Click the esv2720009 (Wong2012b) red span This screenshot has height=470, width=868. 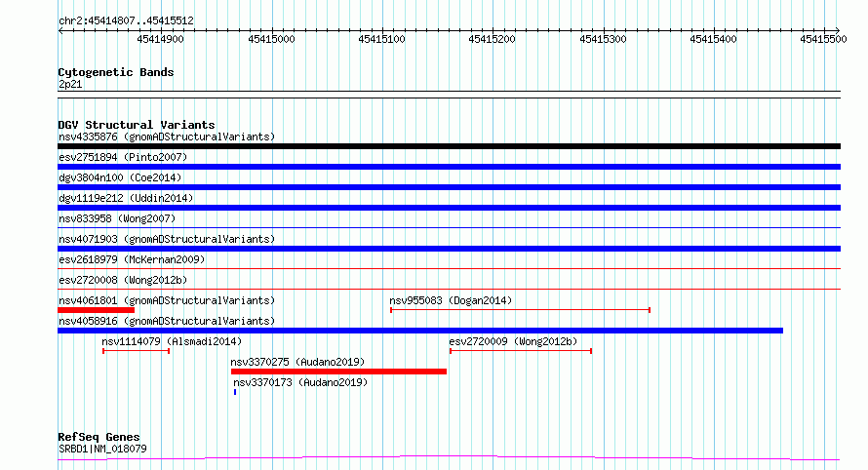(521, 351)
